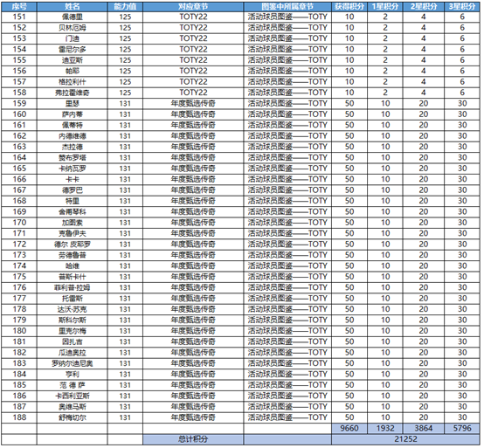Click the 3星积分 column header
Image resolution: width=484 pixels, height=448 pixels.
pos(462,6)
